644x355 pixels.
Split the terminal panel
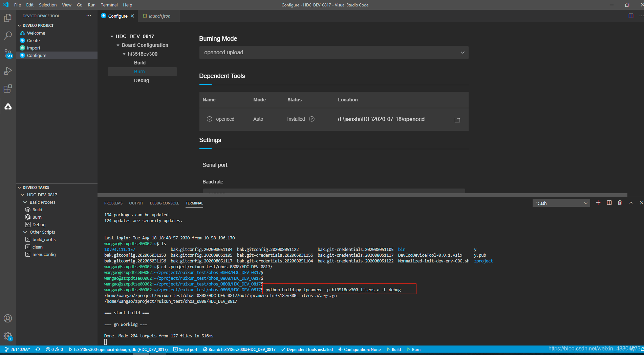pyautogui.click(x=609, y=203)
